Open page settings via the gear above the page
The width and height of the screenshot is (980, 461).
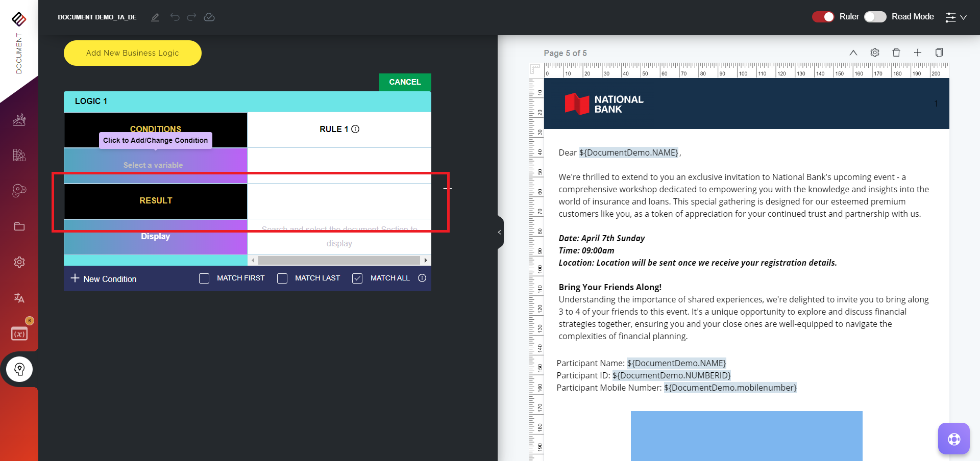tap(875, 53)
